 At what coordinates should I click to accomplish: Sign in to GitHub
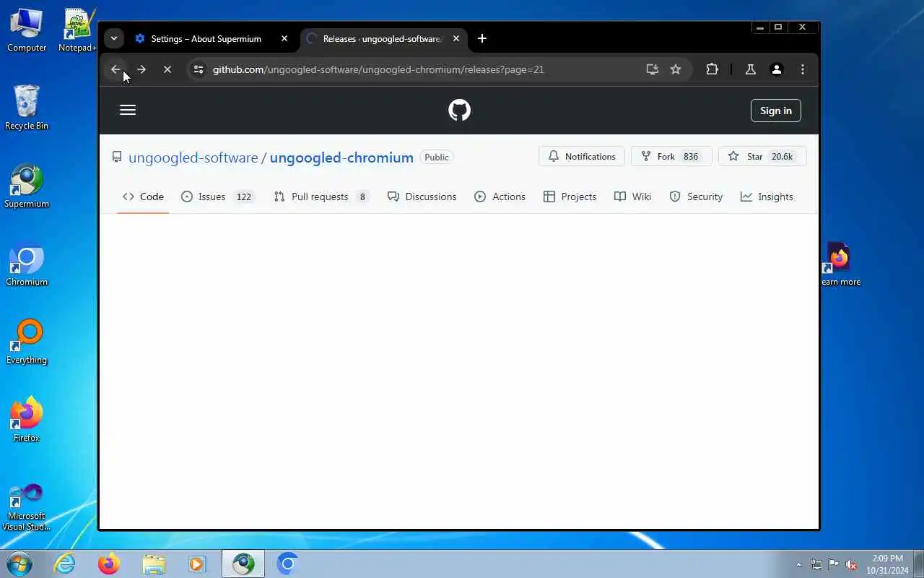776,111
